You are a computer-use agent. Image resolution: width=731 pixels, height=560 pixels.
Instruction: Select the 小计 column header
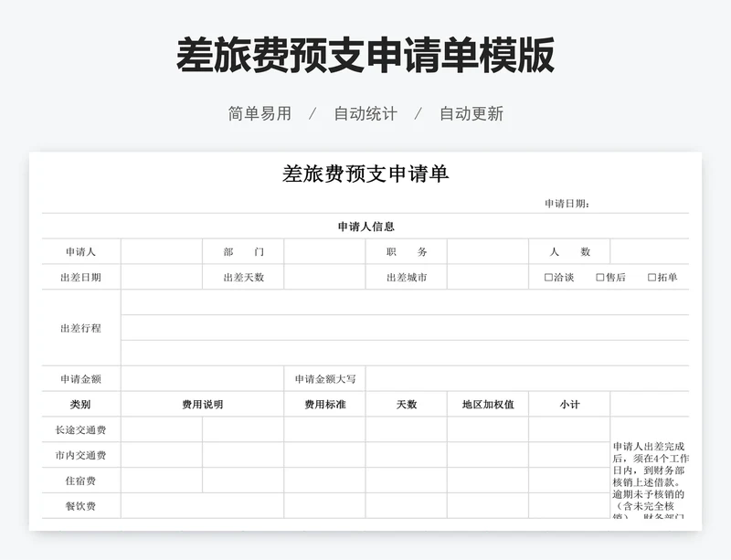(x=569, y=405)
